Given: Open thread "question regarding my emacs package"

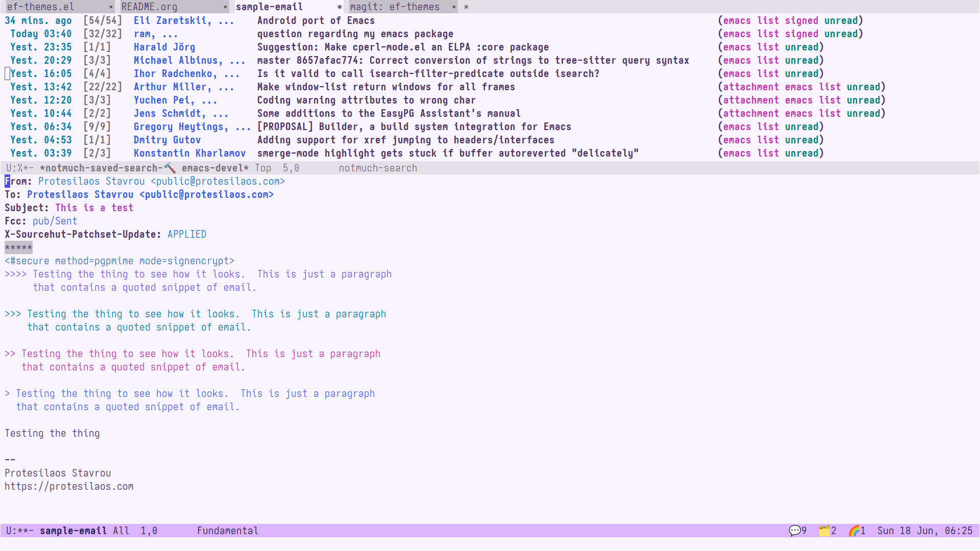Looking at the screenshot, I should (x=355, y=34).
